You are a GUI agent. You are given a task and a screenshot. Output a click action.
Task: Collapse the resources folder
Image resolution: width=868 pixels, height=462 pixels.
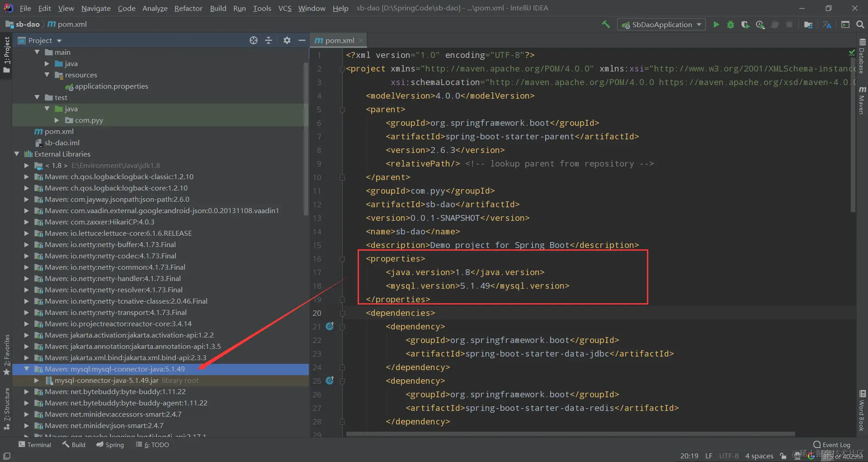point(47,75)
